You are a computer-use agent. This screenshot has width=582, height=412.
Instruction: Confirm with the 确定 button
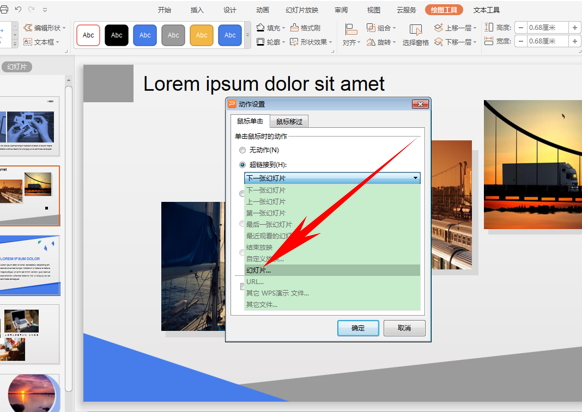(358, 328)
